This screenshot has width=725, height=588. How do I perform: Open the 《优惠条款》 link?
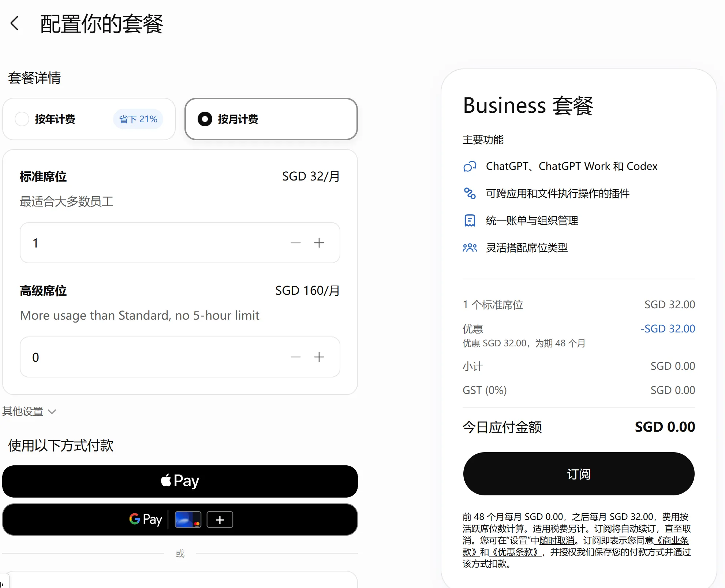(515, 552)
